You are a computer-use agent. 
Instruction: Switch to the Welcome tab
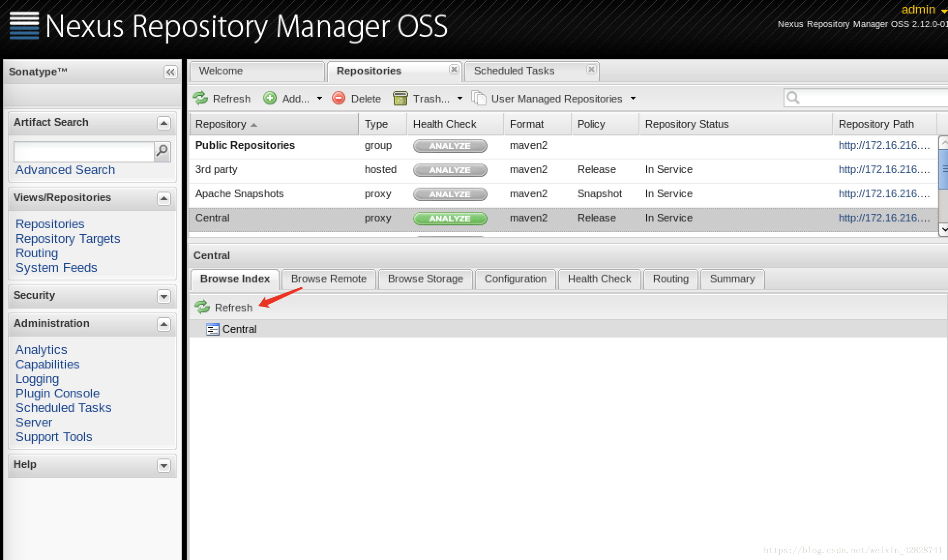[x=257, y=71]
